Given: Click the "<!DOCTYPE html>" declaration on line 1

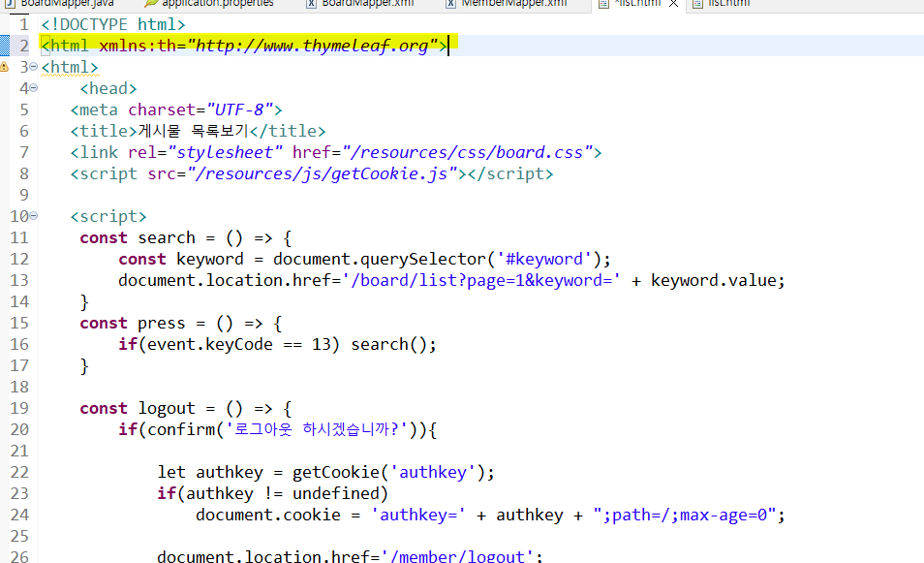Looking at the screenshot, I should (113, 24).
